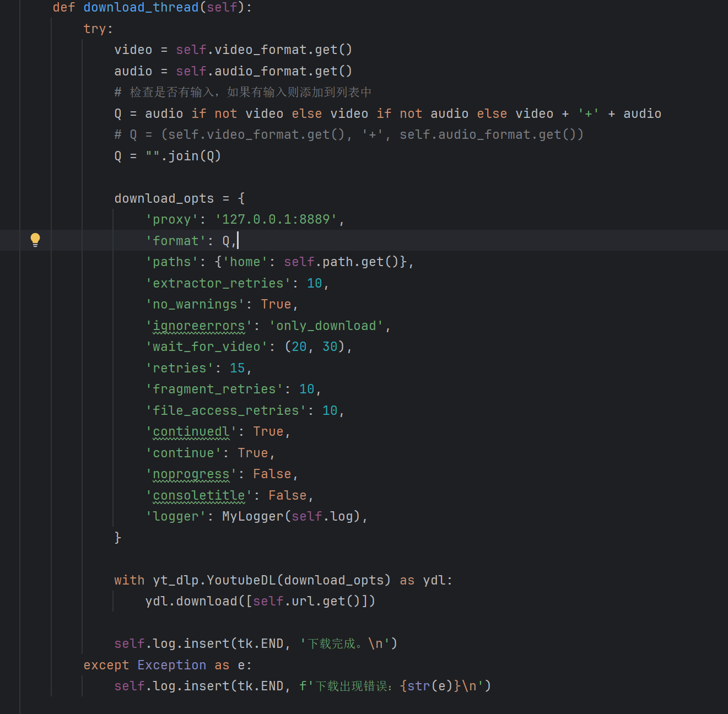
Task: Click the 'no_warnings' key
Action: pos(195,304)
